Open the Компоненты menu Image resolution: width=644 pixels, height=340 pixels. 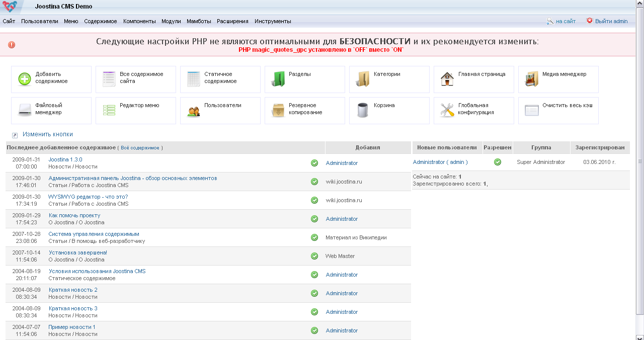pos(139,21)
